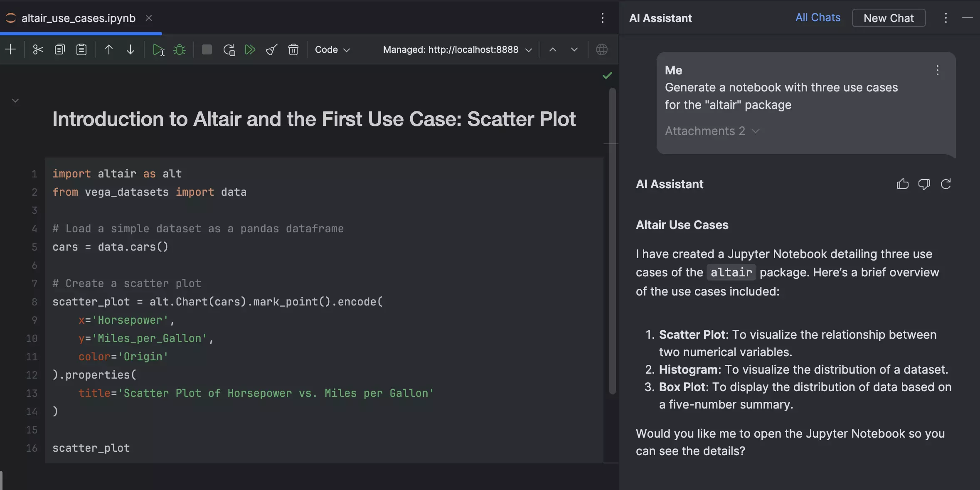The image size is (980, 490).
Task: Copy the selected cell
Action: [x=59, y=49]
